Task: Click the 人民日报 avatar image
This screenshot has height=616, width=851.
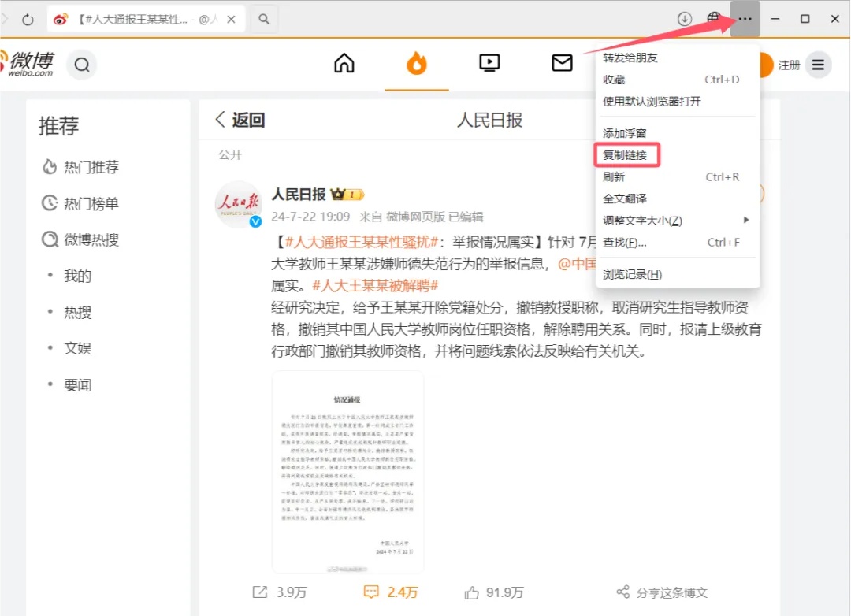Action: 239,205
